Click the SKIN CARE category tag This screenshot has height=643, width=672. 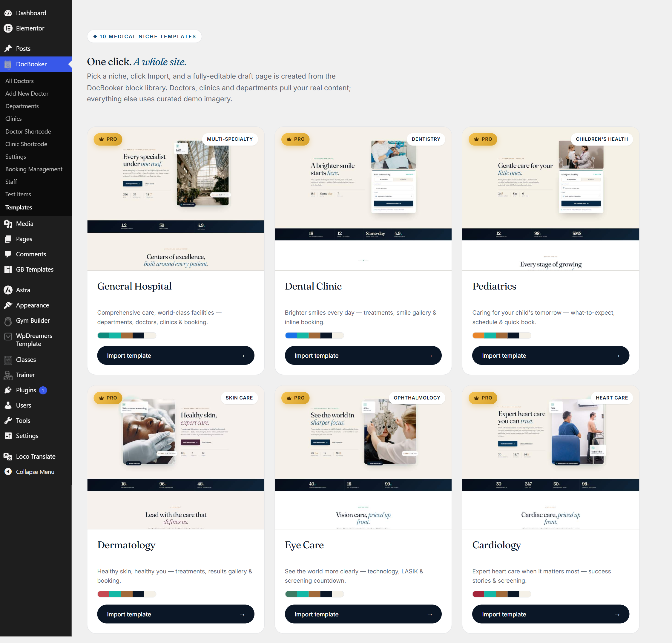[x=239, y=398]
